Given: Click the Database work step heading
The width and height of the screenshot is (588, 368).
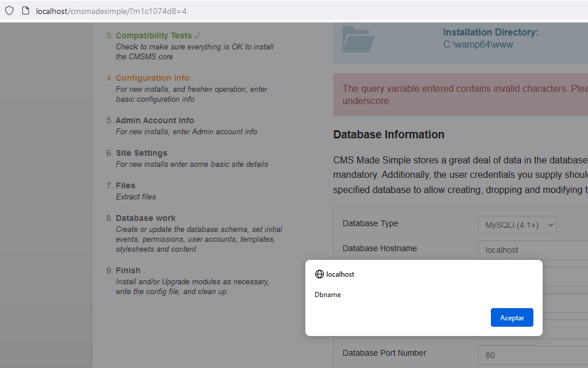Looking at the screenshot, I should [145, 218].
